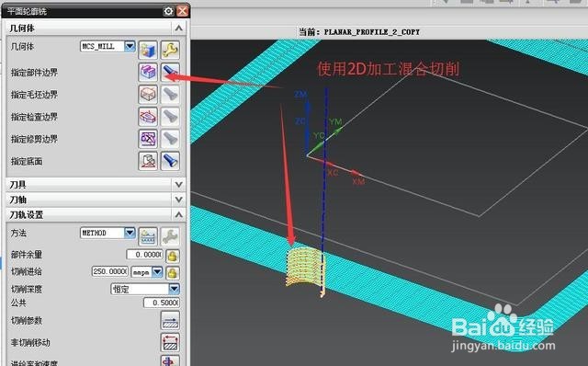Toggle the 切削进给 lock icon
This screenshot has width=588, height=366.
coord(172,272)
